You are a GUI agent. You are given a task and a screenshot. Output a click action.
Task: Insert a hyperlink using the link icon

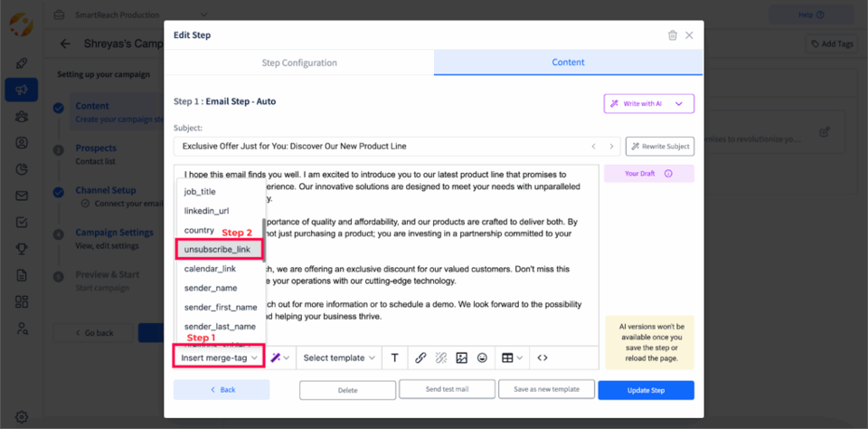[x=420, y=358]
